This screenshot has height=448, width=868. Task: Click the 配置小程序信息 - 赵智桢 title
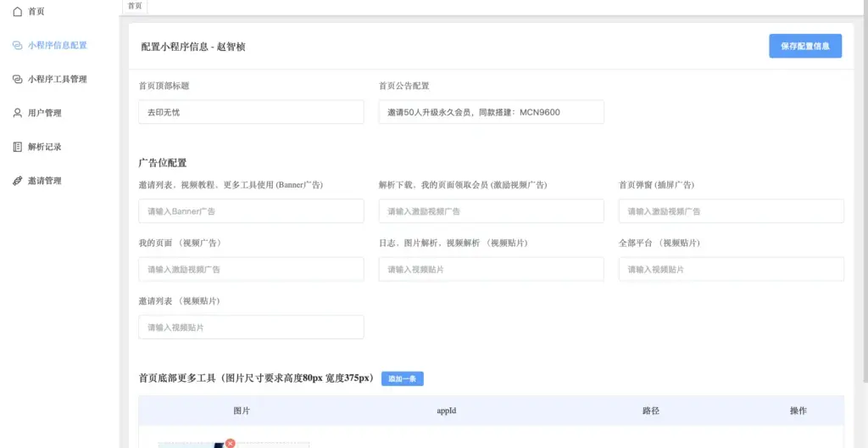[193, 48]
